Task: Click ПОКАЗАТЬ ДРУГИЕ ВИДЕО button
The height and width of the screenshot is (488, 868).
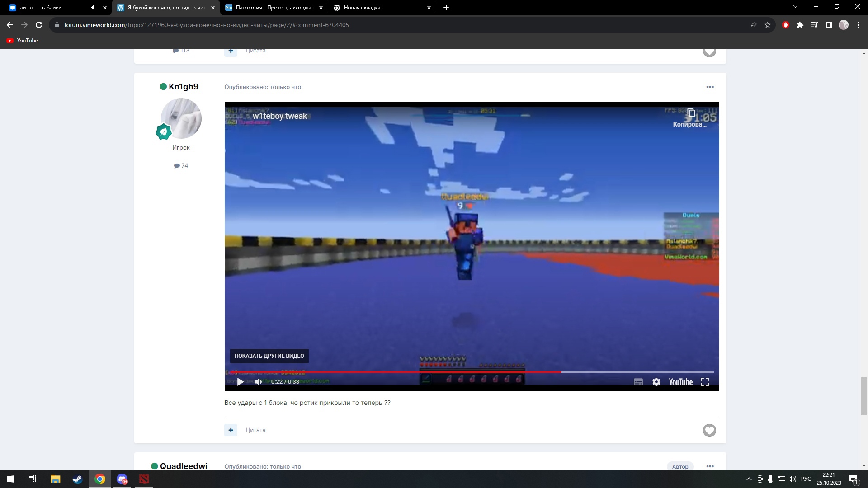Action: coord(269,356)
